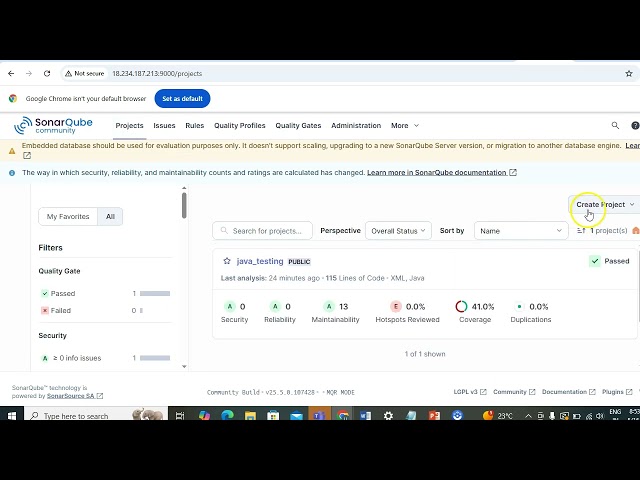This screenshot has height=480, width=640.
Task: Click the 0.0% Duplications value
Action: click(539, 307)
